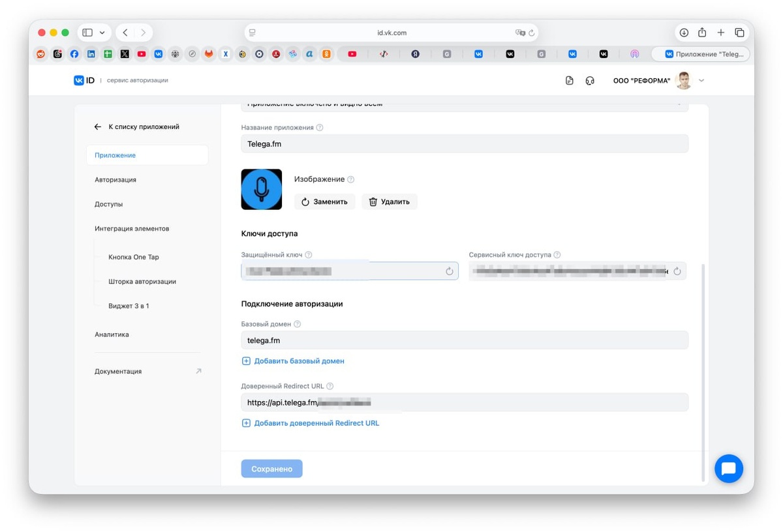Open a new tab with plus icon
Image resolution: width=783 pixels, height=532 pixels.
[x=721, y=33]
